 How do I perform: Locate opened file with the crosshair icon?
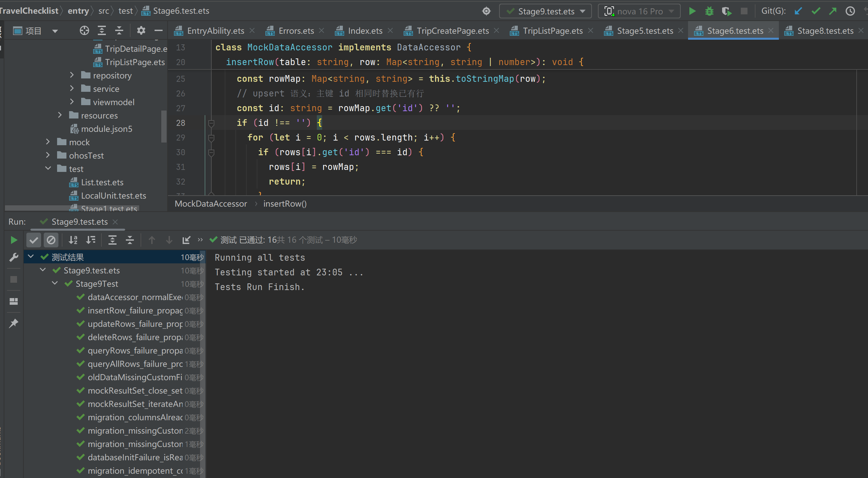click(x=84, y=31)
